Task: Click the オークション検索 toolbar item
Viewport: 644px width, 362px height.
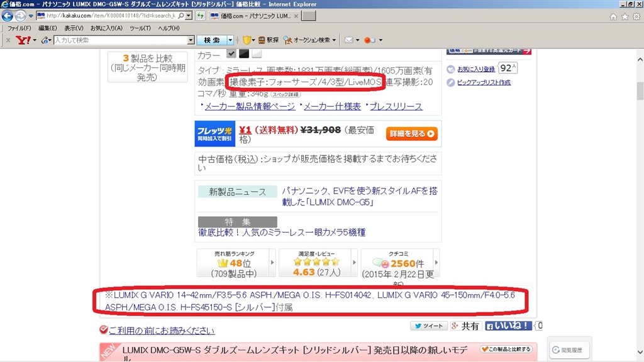Action: [307, 40]
